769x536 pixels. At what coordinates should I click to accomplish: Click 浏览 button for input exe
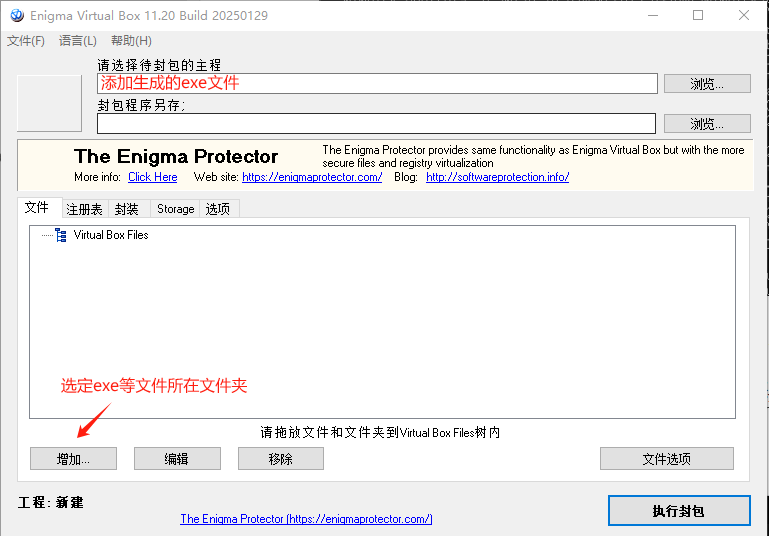(707, 84)
